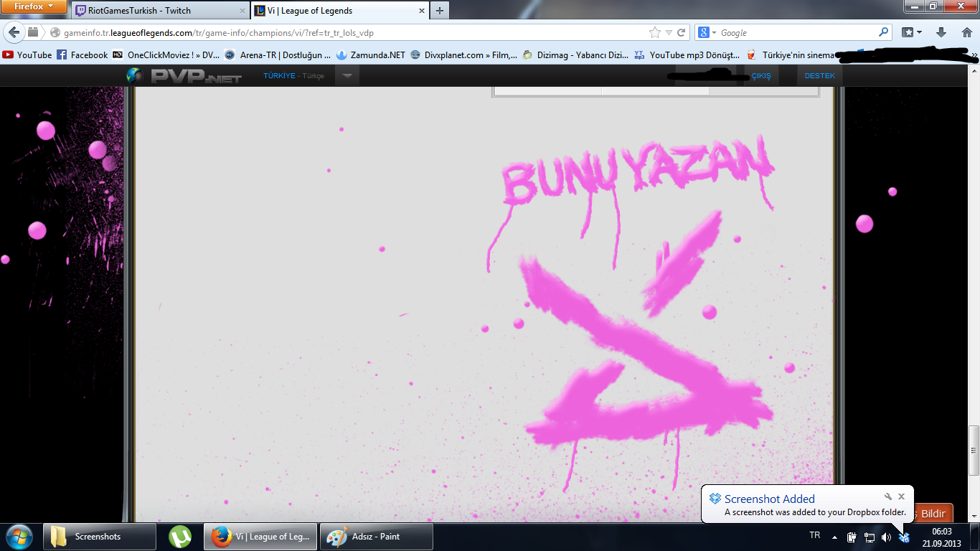
Task: Expand the PVP.net region dropdown arrow
Action: point(347,75)
